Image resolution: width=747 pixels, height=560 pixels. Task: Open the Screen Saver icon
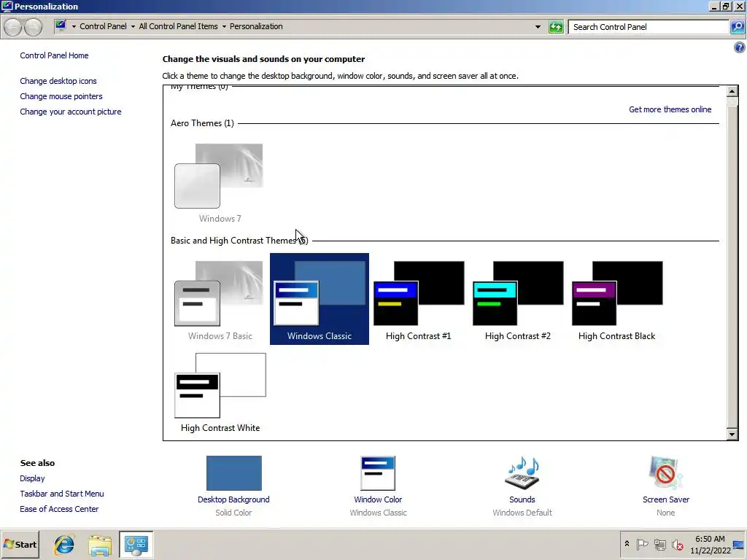point(665,472)
